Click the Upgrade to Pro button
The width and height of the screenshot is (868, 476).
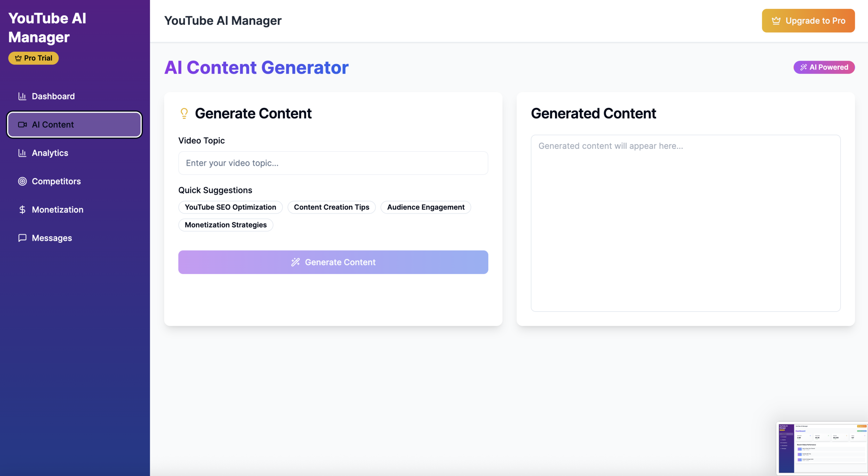(808, 21)
